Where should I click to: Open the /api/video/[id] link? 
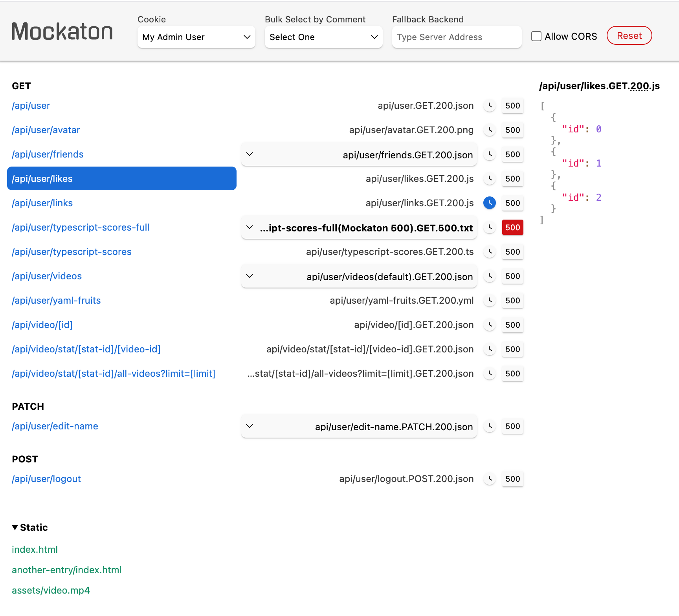(x=42, y=325)
